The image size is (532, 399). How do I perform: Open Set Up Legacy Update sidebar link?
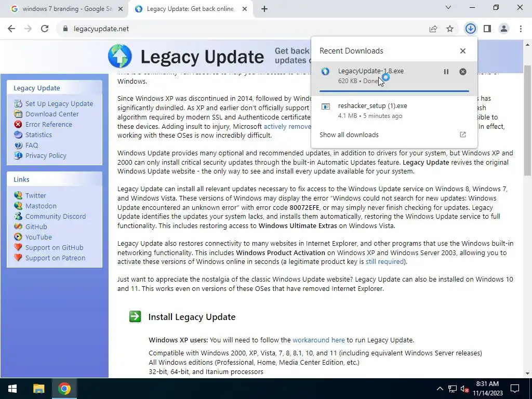[59, 104]
